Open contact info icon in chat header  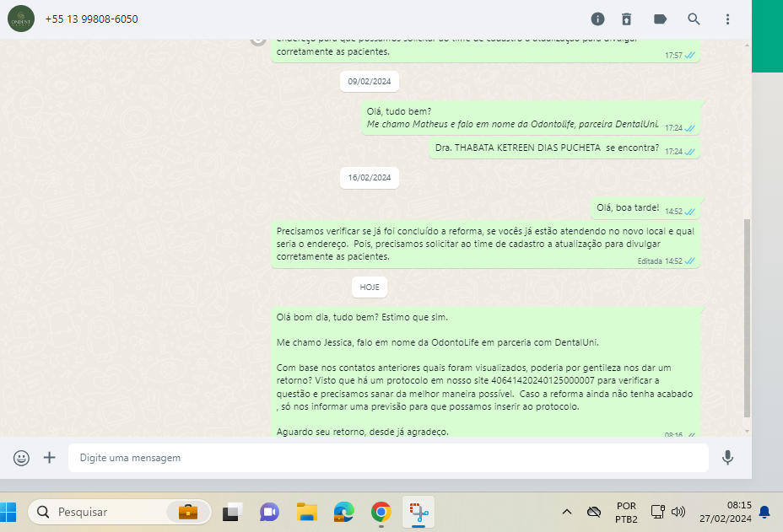(x=597, y=19)
